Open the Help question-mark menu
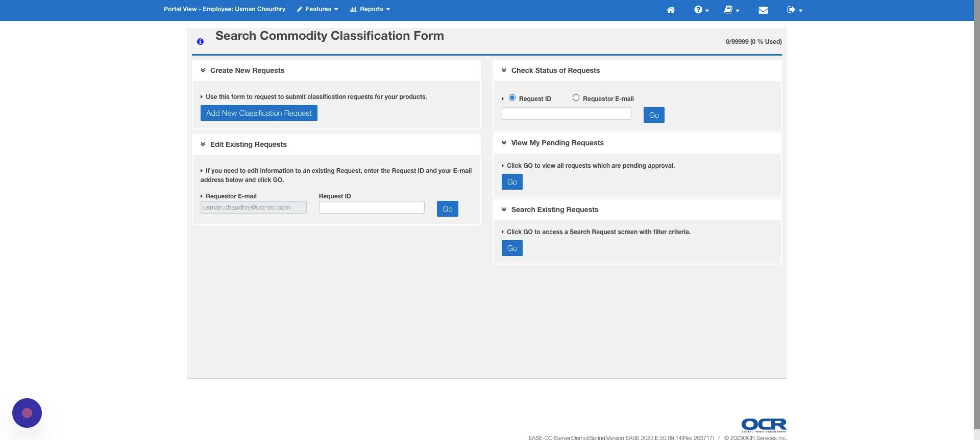980x440 pixels. (x=701, y=10)
